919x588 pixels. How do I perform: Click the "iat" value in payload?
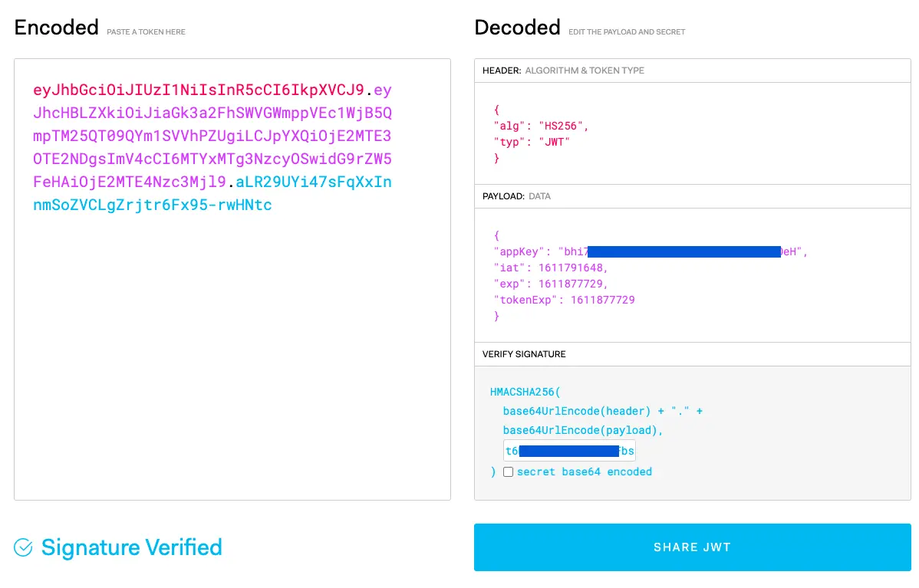tap(573, 268)
